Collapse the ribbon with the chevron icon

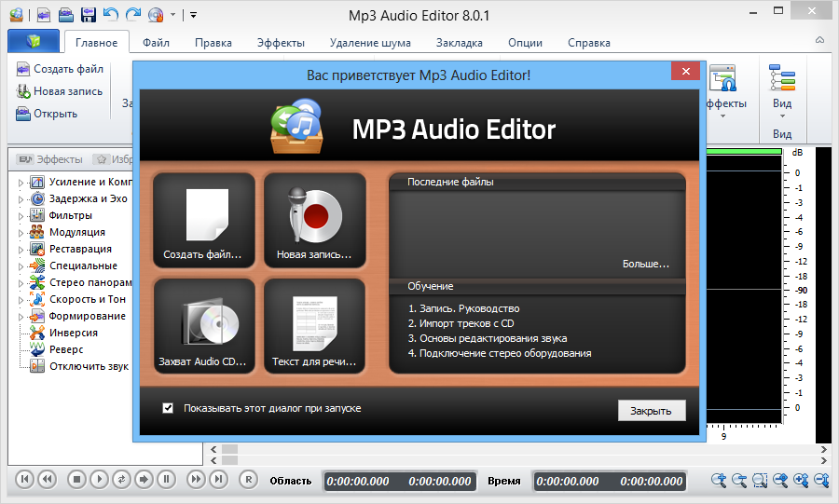[x=819, y=40]
